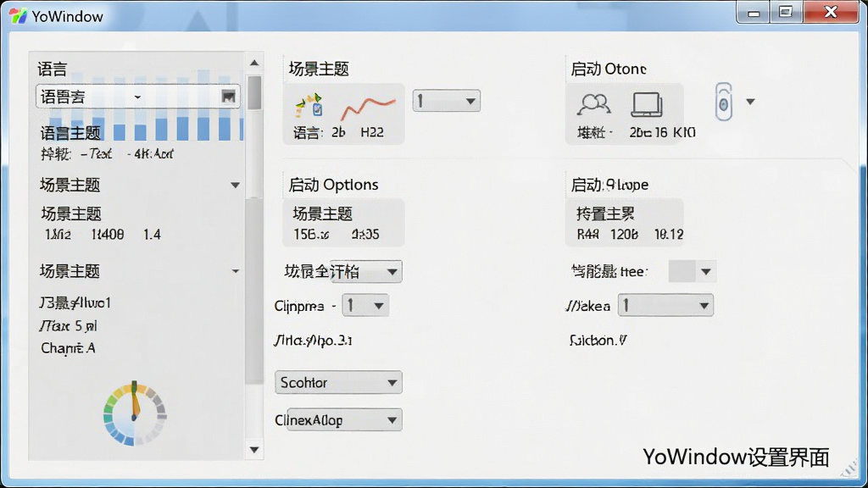Viewport: 868px width, 488px height.
Task: Click the two people icon under 启动 Otone
Action: [594, 104]
